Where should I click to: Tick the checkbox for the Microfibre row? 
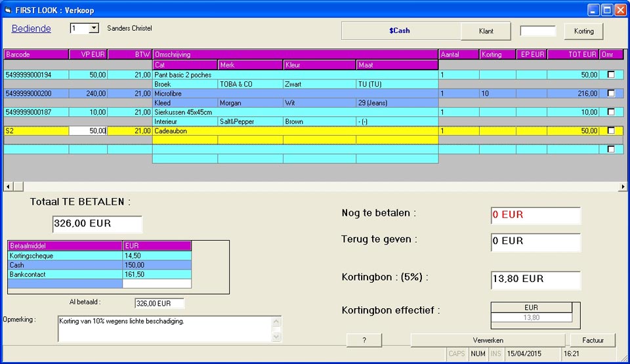(611, 93)
